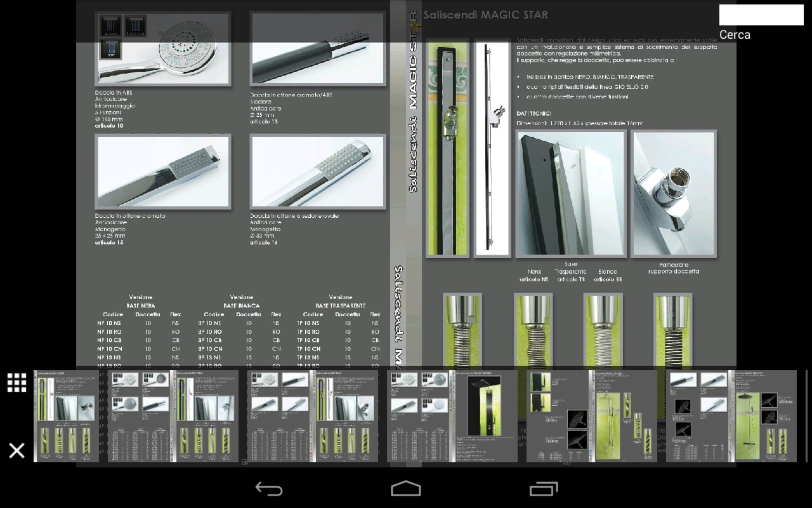
Task: Tap the "articolo 15" label
Action: point(109,243)
